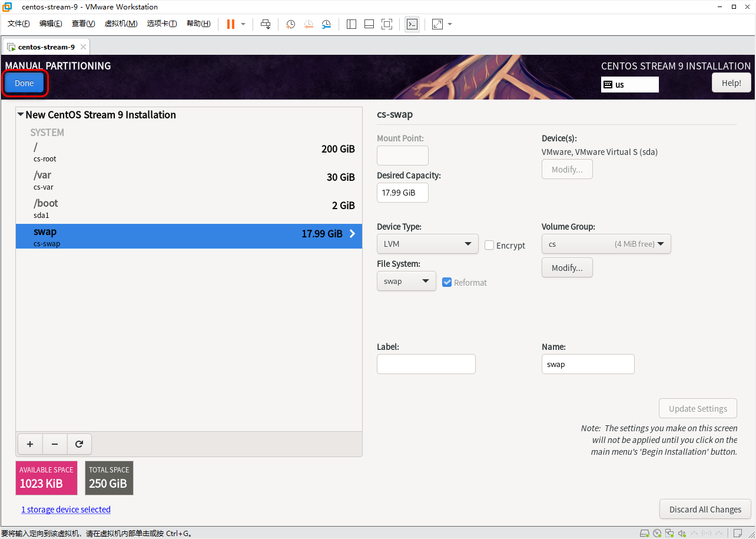The height and width of the screenshot is (539, 756).
Task: Enable the Encrypt checkbox
Action: tap(489, 245)
